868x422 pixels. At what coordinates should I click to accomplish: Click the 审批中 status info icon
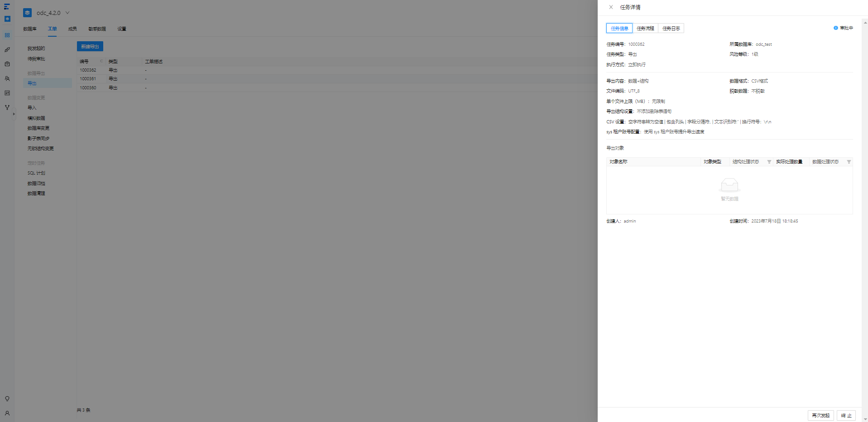pyautogui.click(x=836, y=28)
